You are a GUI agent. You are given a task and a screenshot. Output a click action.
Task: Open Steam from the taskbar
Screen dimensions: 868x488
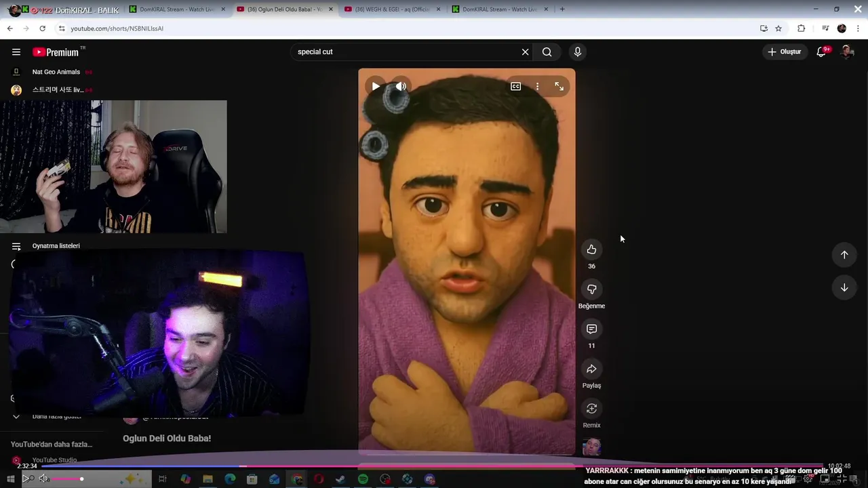point(340,479)
